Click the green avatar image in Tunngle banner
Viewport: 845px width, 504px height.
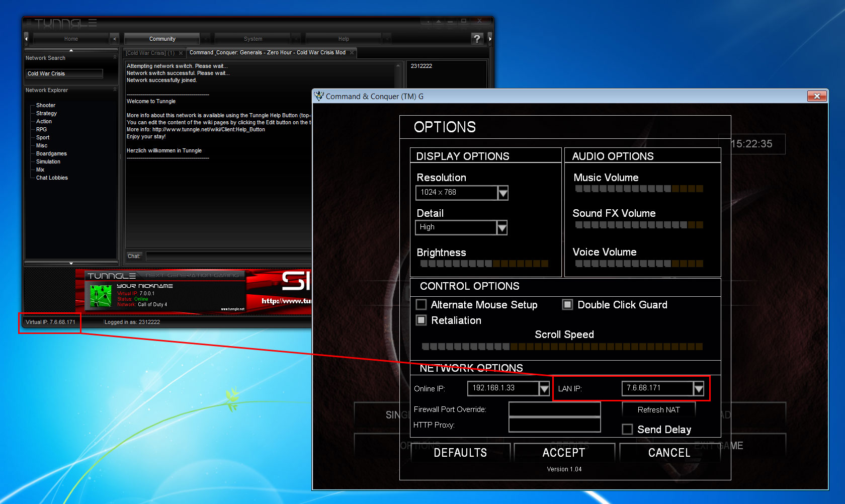[101, 296]
